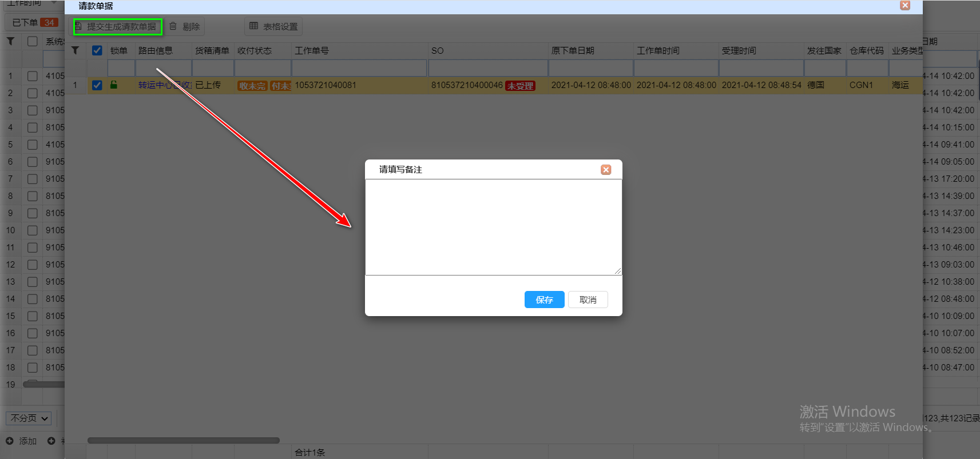Uncheck the select-all checkbox in 请款单据 header

(97, 51)
